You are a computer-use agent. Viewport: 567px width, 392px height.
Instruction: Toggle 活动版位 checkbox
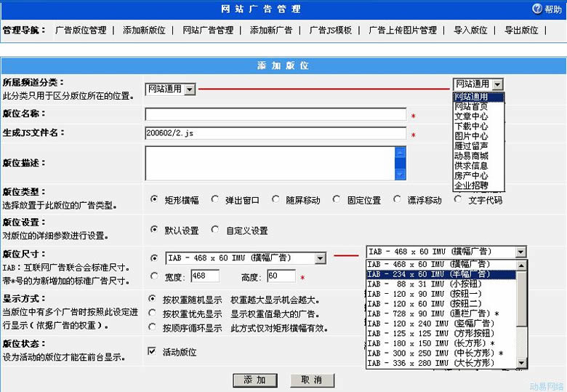coord(152,351)
